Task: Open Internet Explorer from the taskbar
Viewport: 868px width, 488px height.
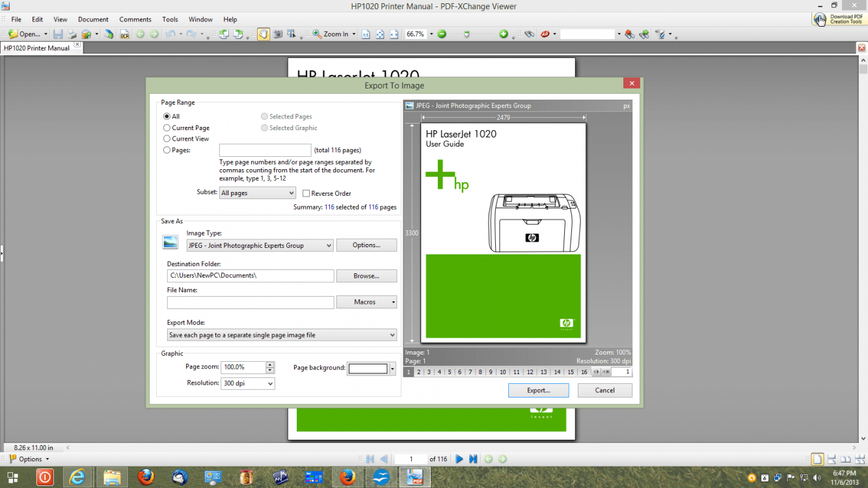Action: (77, 477)
